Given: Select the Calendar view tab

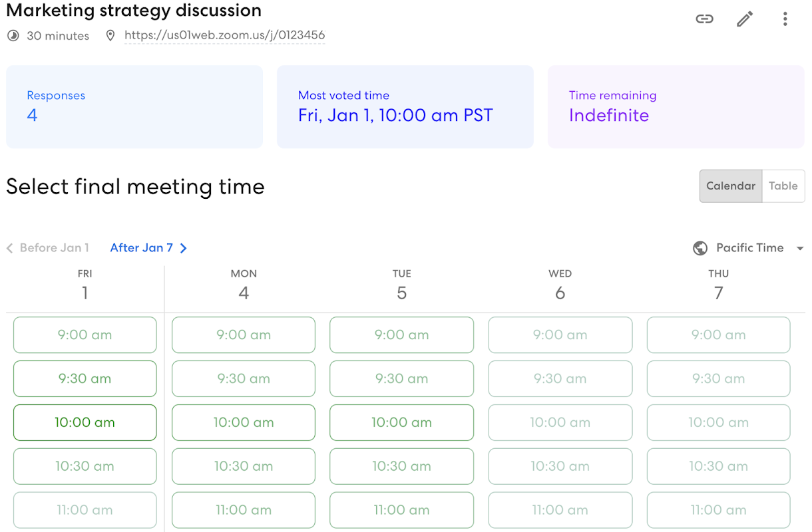Looking at the screenshot, I should (730, 186).
